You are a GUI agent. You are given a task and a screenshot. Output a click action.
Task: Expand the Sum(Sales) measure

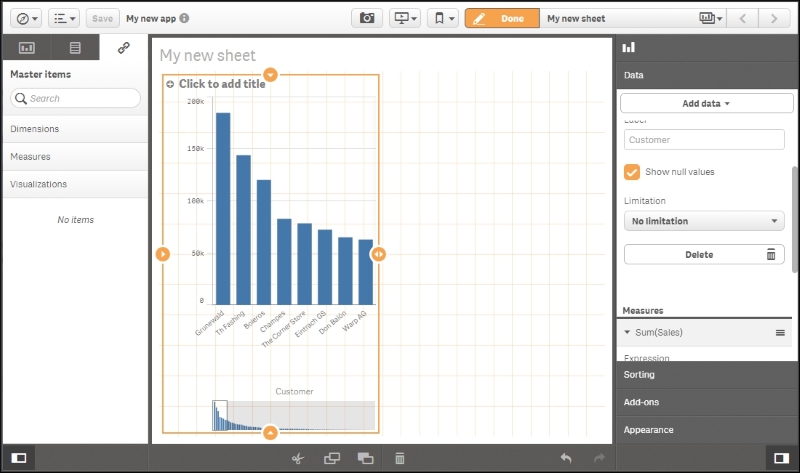click(628, 332)
